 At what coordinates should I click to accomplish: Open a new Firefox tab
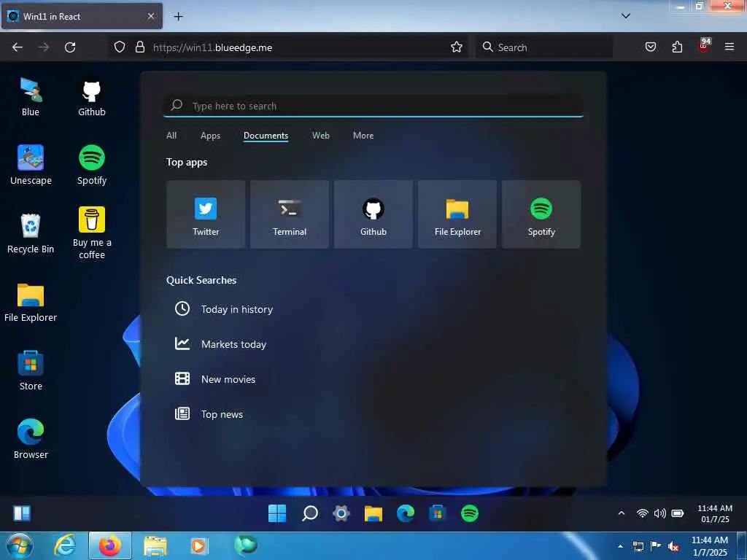point(178,17)
